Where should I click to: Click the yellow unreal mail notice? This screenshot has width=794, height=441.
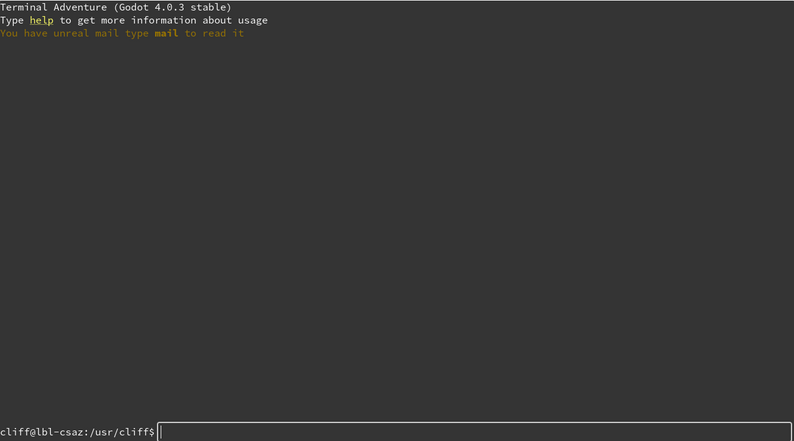122,33
